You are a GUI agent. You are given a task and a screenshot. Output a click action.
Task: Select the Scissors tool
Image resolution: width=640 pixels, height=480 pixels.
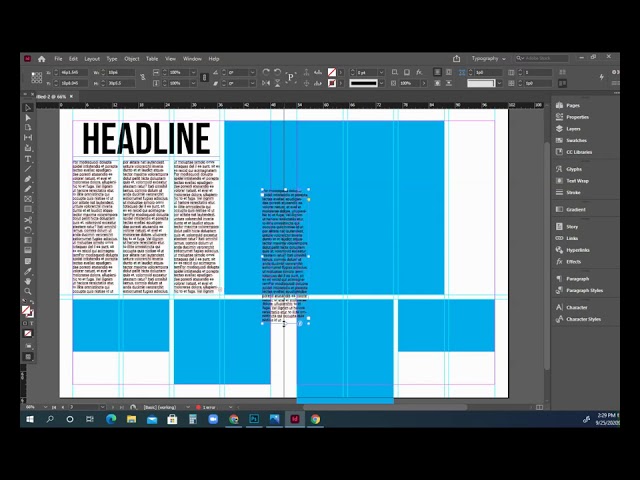tap(28, 220)
